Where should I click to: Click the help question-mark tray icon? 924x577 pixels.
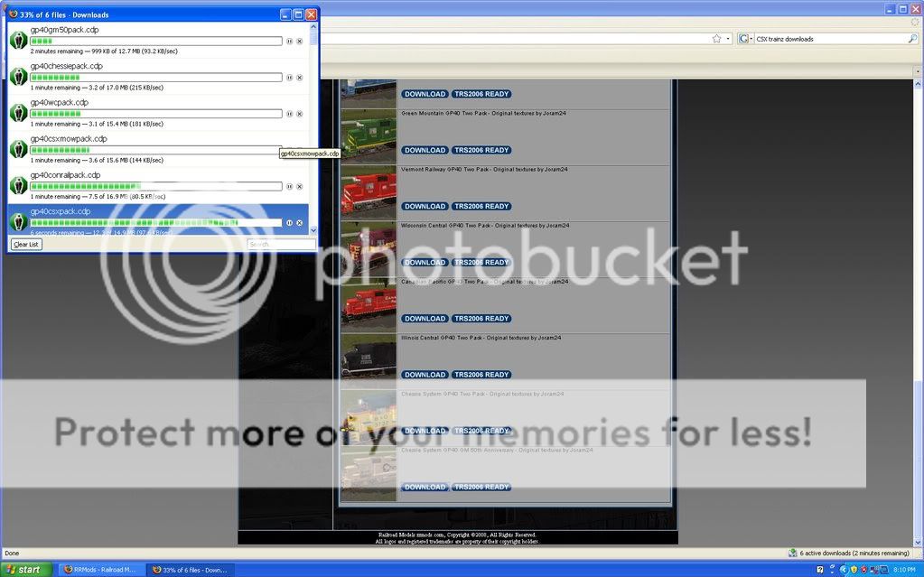tap(820, 570)
